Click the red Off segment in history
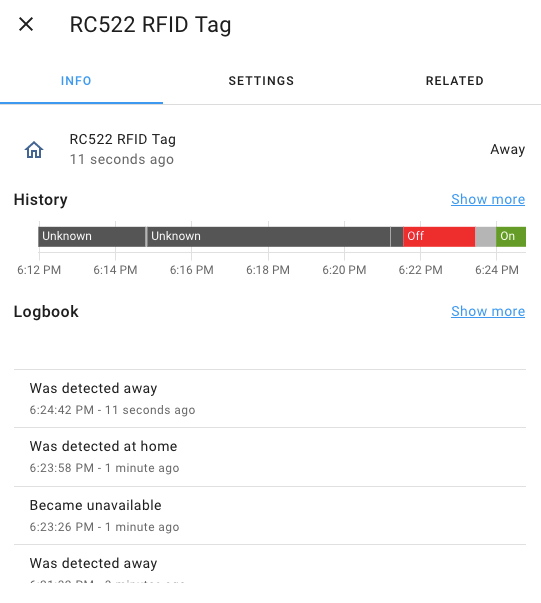541x603 pixels. tap(439, 237)
